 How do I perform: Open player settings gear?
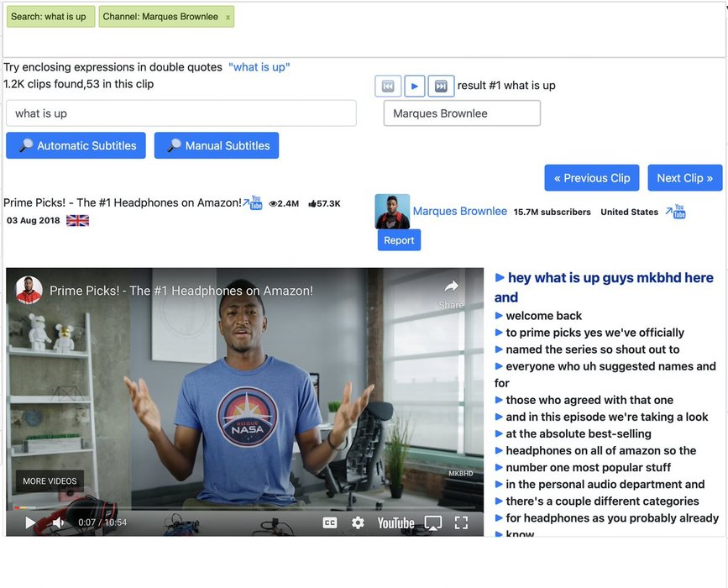358,523
